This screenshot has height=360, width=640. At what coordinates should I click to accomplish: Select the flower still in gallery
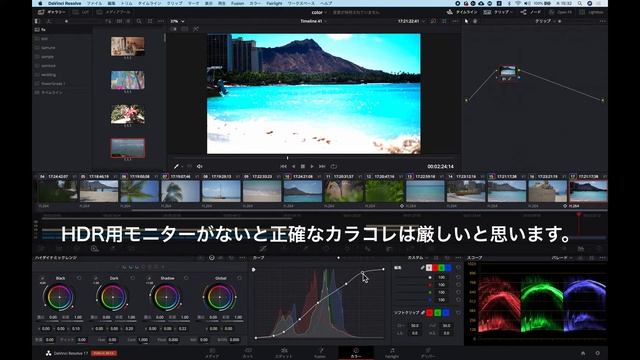pyautogui.click(x=128, y=114)
